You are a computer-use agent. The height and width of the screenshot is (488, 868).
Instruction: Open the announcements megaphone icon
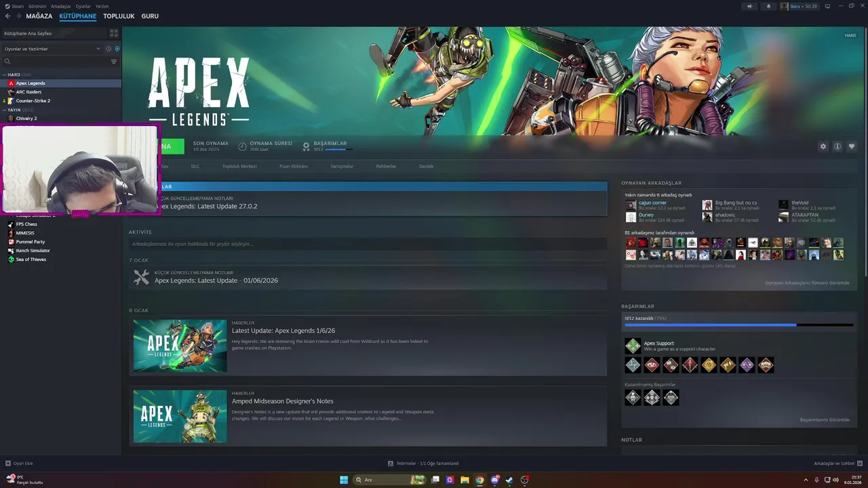[749, 6]
